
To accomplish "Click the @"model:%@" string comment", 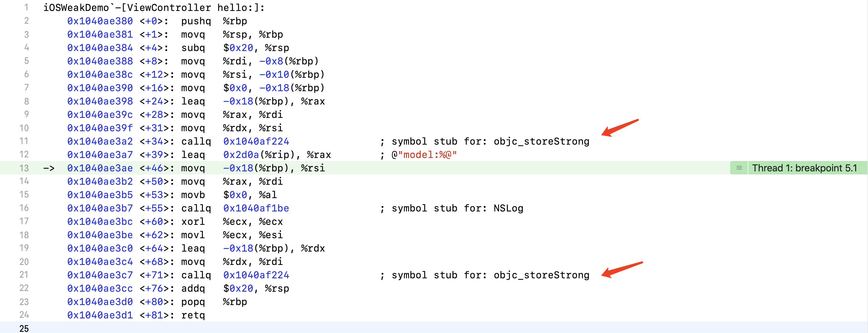I will [x=424, y=155].
